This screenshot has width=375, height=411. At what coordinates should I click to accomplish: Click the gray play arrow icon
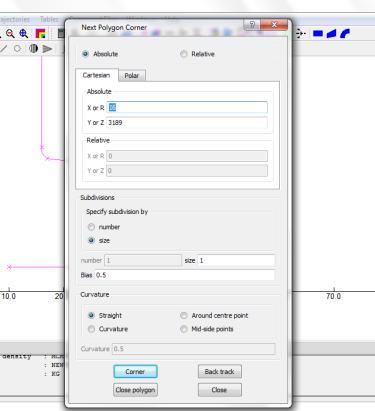pyautogui.click(x=47, y=49)
